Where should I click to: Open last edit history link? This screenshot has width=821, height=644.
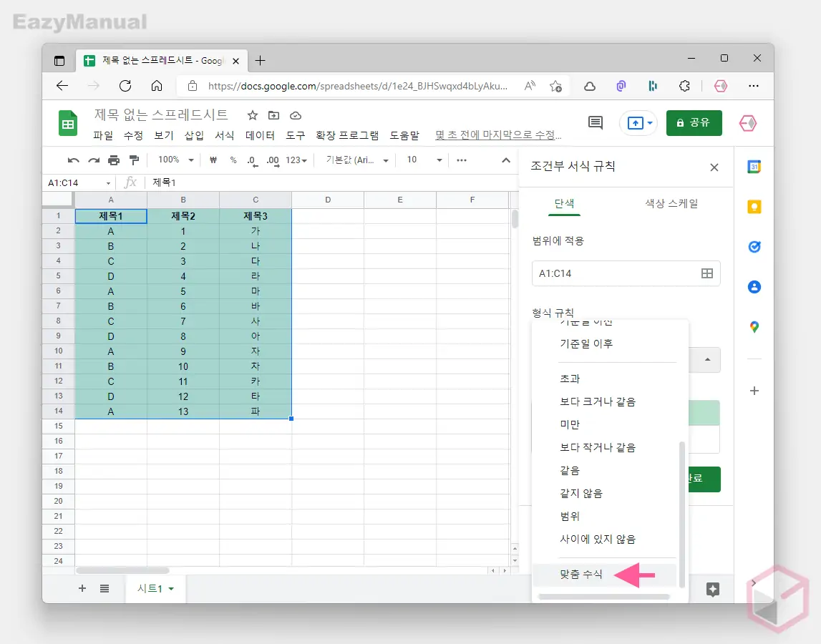[498, 135]
